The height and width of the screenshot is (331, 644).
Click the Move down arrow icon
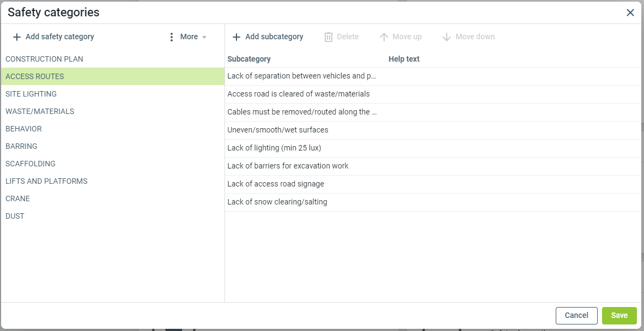pos(447,37)
